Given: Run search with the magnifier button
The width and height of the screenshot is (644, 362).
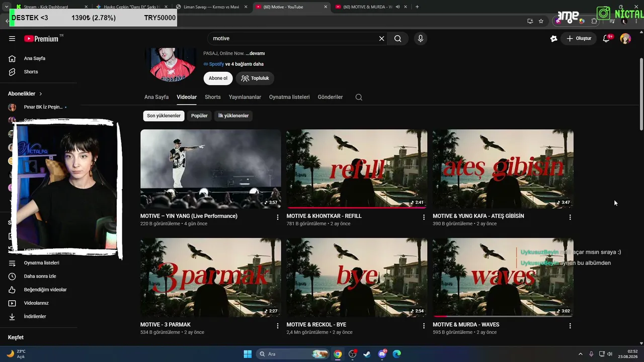Looking at the screenshot, I should pyautogui.click(x=397, y=39).
